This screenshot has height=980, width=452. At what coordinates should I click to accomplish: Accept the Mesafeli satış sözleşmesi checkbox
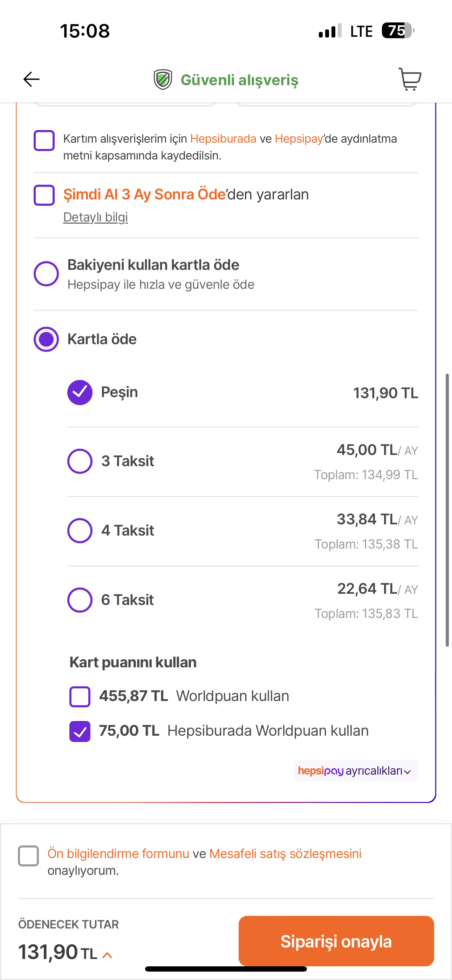coord(28,856)
